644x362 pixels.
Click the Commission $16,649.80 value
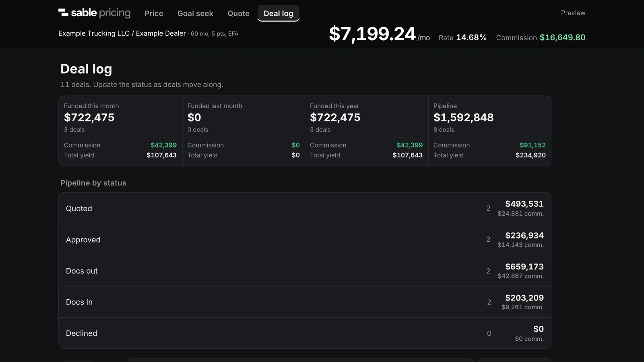click(541, 37)
